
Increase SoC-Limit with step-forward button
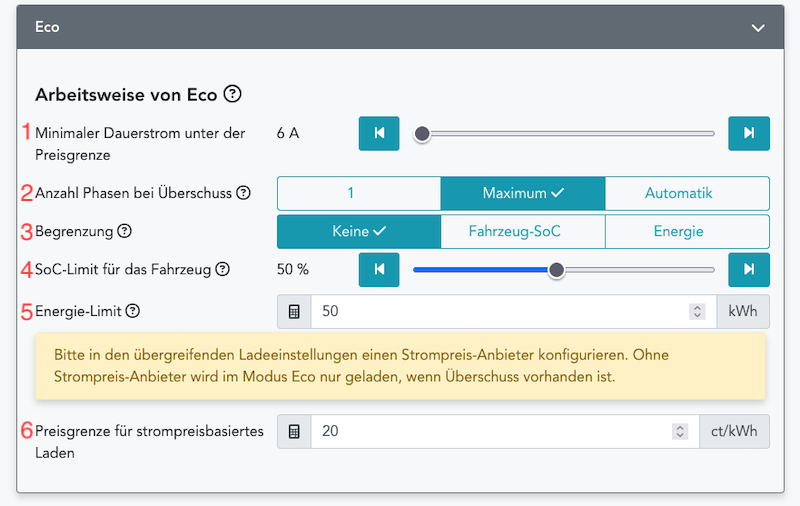pyautogui.click(x=749, y=269)
